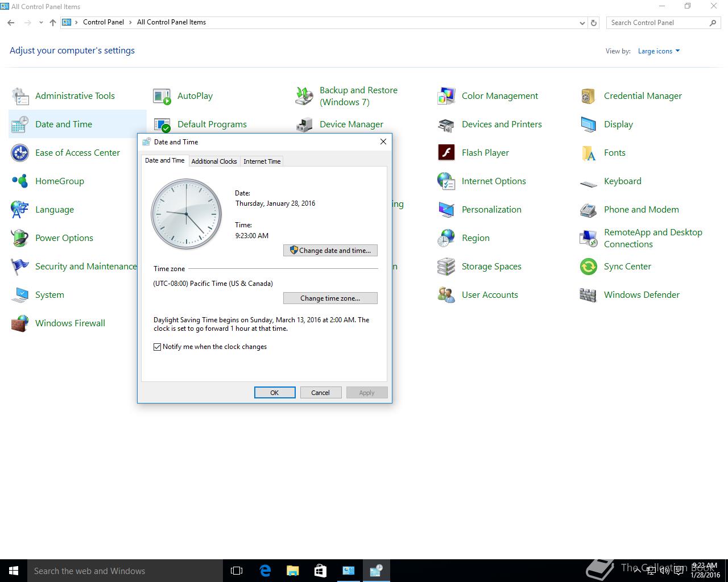The width and height of the screenshot is (728, 582).
Task: Go back with the back arrow
Action: [11, 23]
